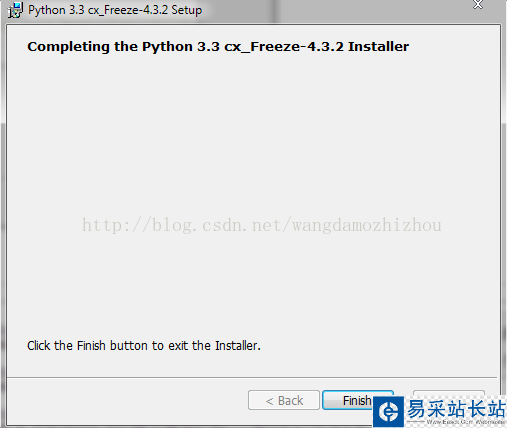Click the small website text under 易采站长站

coord(466,422)
